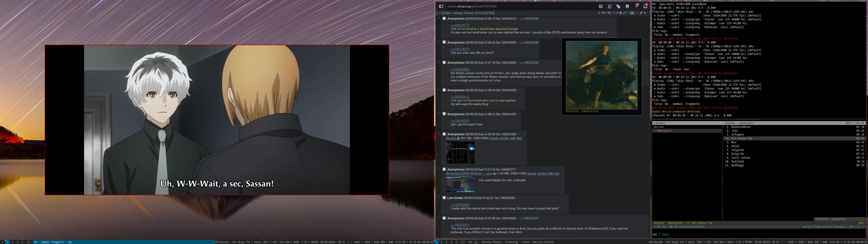Click the google reverse-search link for file.png

pyautogui.click(x=494, y=138)
